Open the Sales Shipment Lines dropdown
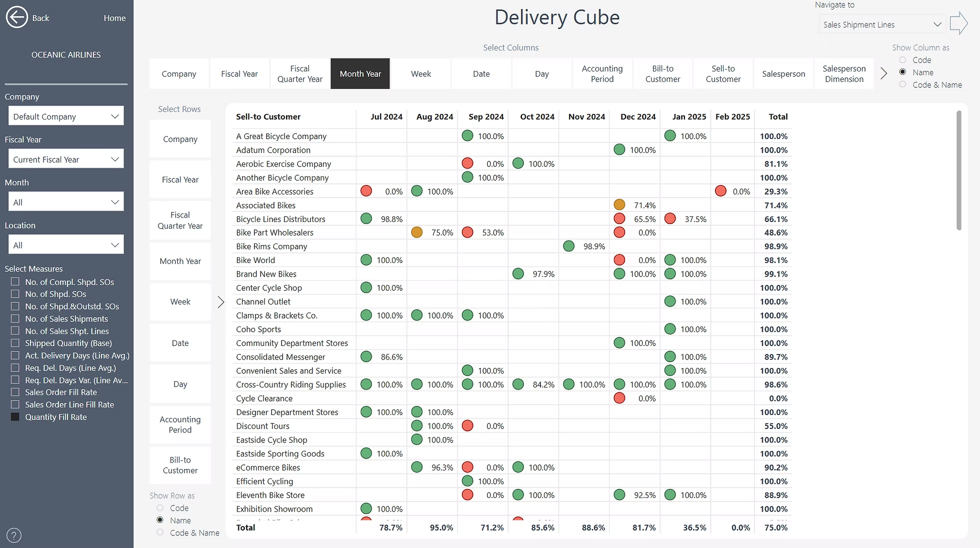Image resolution: width=980 pixels, height=548 pixels. pos(881,24)
